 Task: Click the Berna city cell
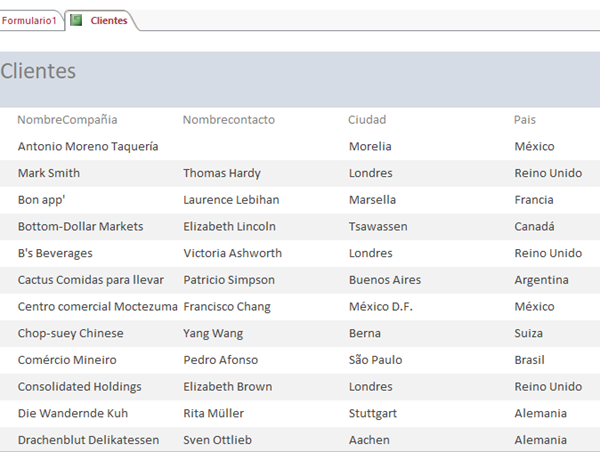tap(365, 333)
